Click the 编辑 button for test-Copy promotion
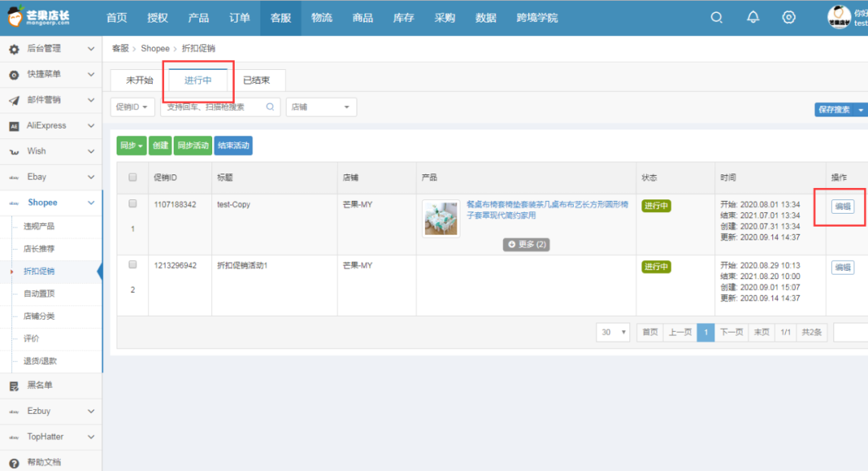 pos(842,206)
